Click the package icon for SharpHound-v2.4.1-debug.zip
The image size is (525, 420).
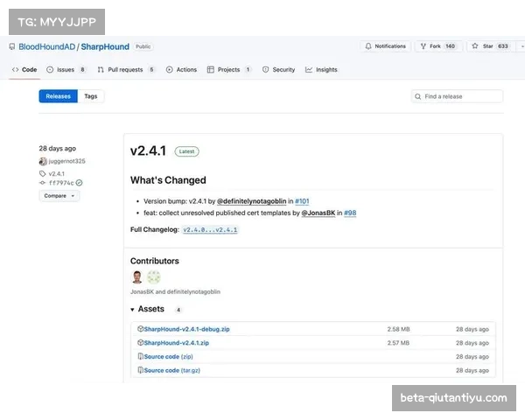point(140,329)
